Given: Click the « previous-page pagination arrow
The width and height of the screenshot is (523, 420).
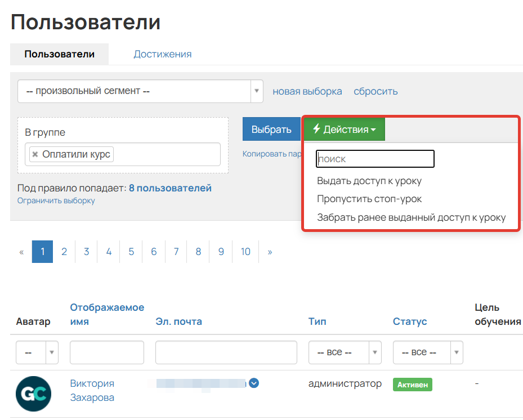Looking at the screenshot, I should (21, 252).
